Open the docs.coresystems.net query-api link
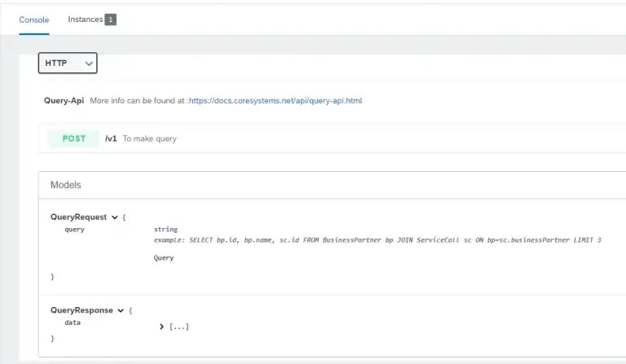This screenshot has width=626, height=364. [276, 100]
